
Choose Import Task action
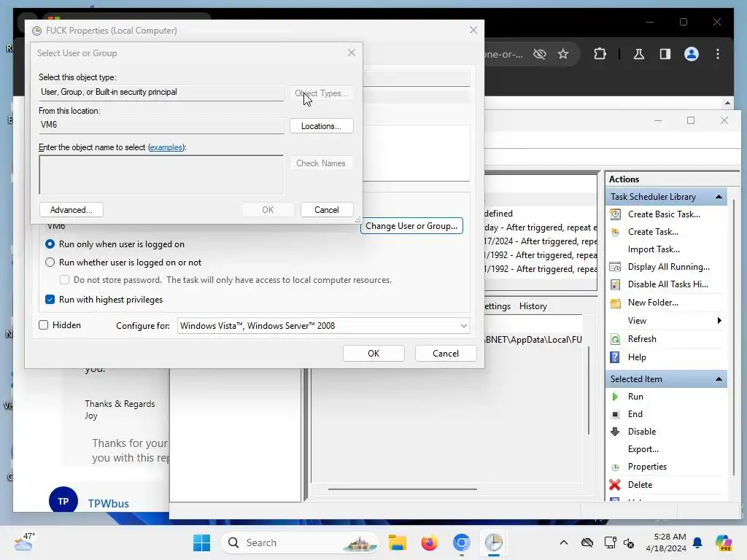[654, 249]
